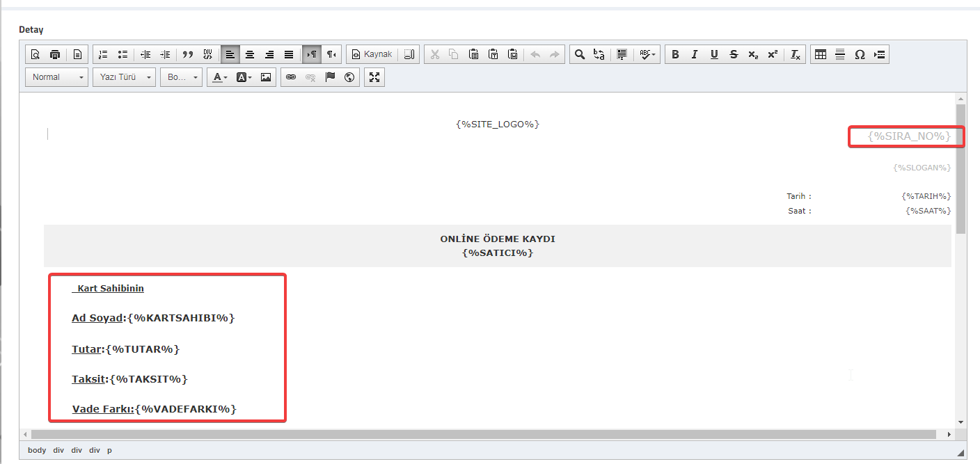Click the Unlink icon

[310, 77]
